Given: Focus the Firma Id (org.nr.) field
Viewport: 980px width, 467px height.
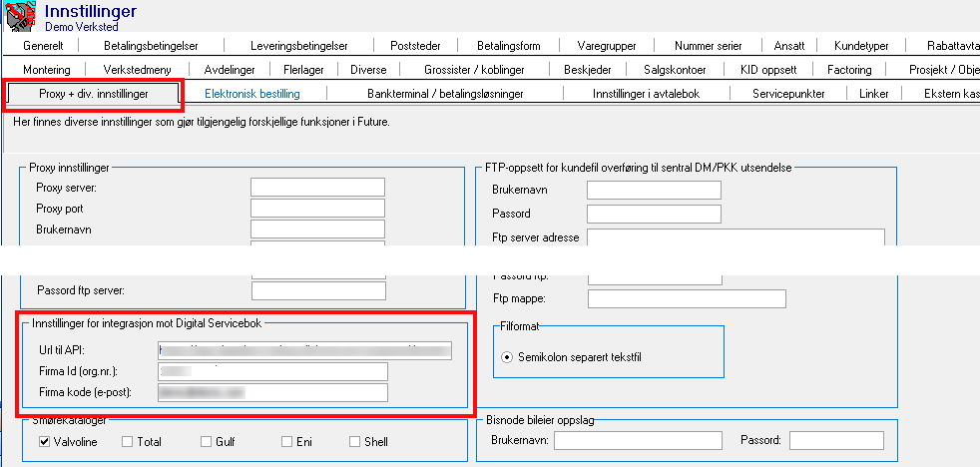Looking at the screenshot, I should click(x=272, y=371).
